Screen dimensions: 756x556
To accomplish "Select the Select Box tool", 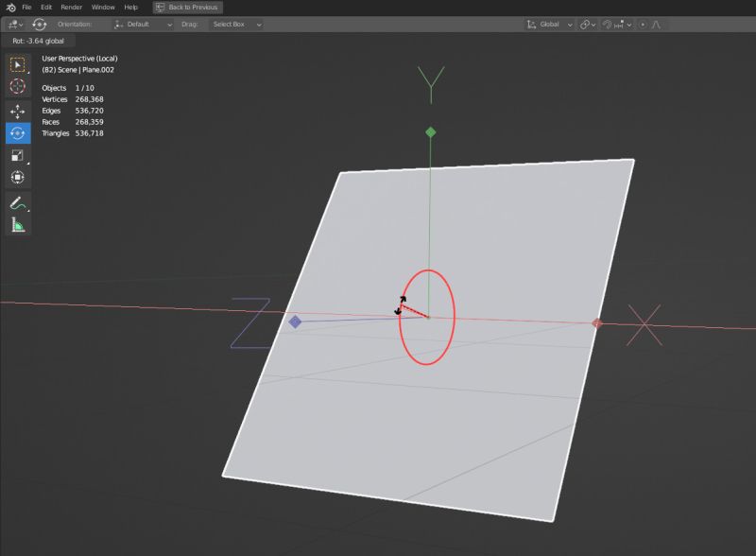I will [x=16, y=64].
